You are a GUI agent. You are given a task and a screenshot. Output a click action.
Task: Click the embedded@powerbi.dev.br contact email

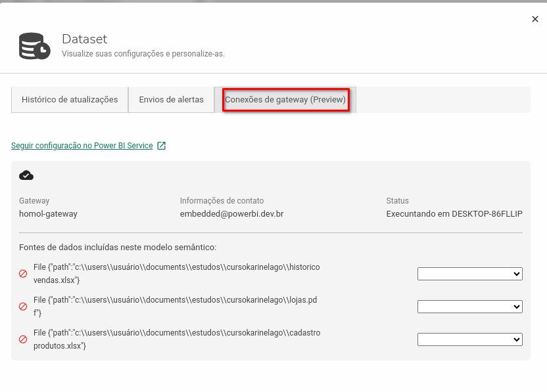point(231,214)
